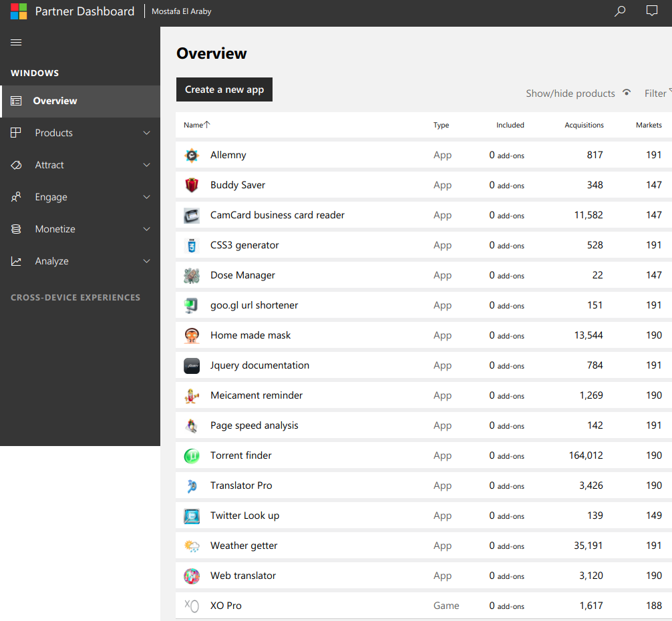Image resolution: width=672 pixels, height=621 pixels.
Task: Sort by the Type column header
Action: (x=441, y=125)
